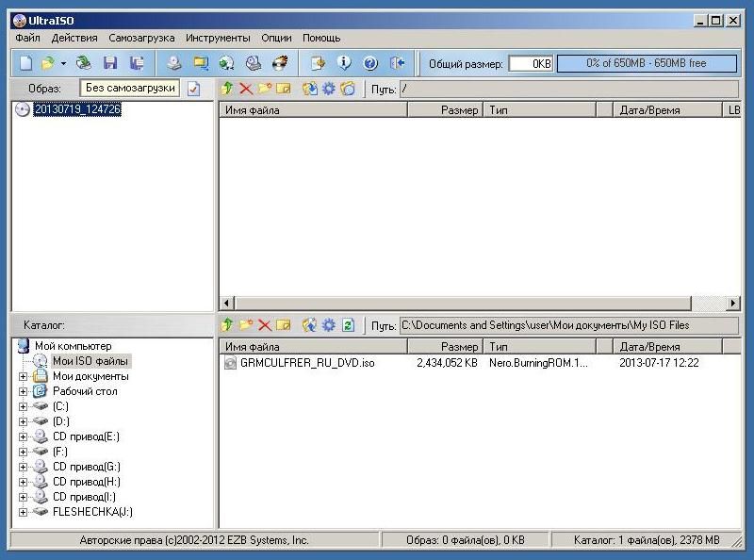Refresh the catalog with the green refresh icon
Viewport: 754px width, 560px height.
(x=348, y=325)
